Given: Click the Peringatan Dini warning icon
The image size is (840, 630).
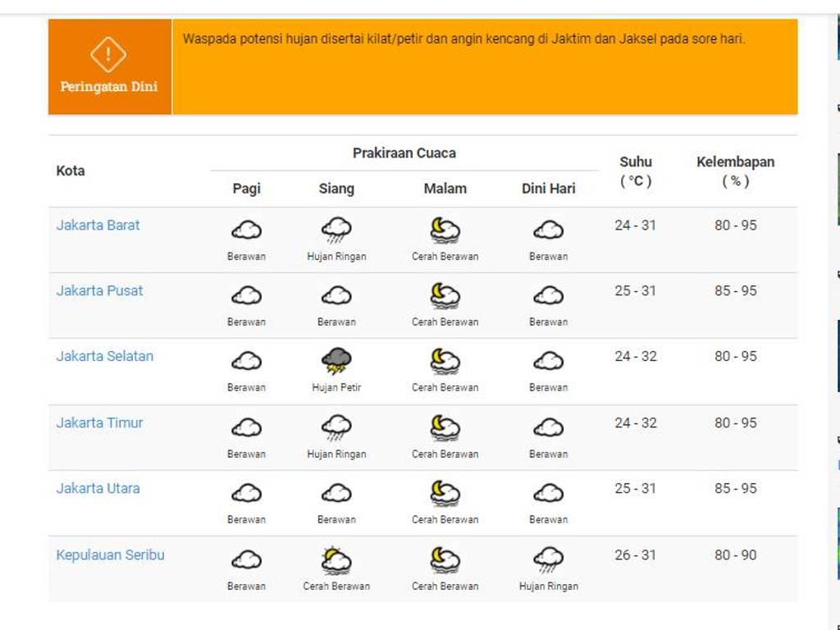Looking at the screenshot, I should (x=108, y=55).
